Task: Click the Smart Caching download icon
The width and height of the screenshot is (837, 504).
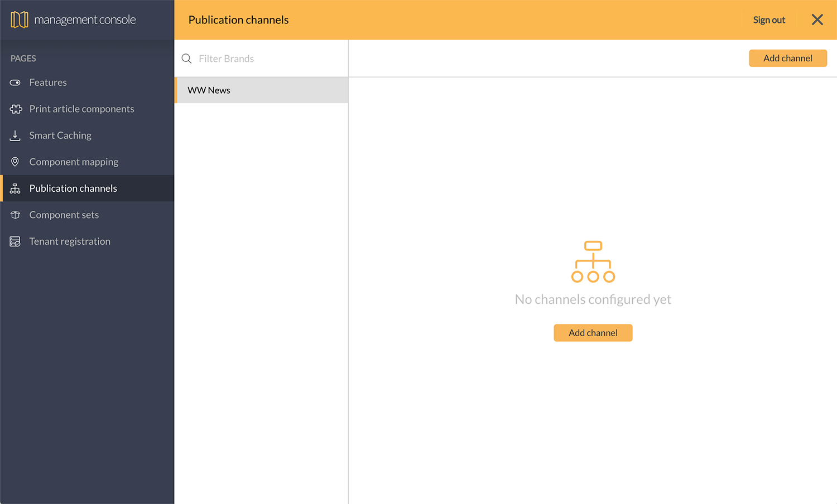Action: [x=15, y=135]
